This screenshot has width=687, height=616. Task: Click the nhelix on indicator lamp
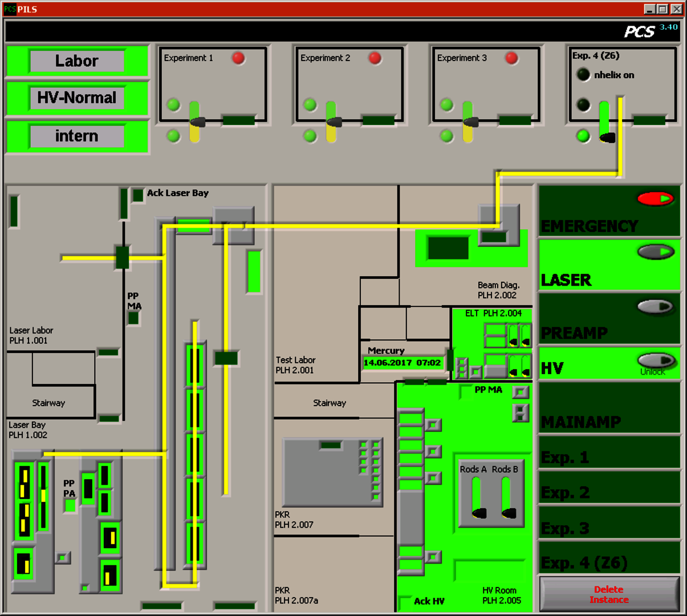click(x=583, y=75)
